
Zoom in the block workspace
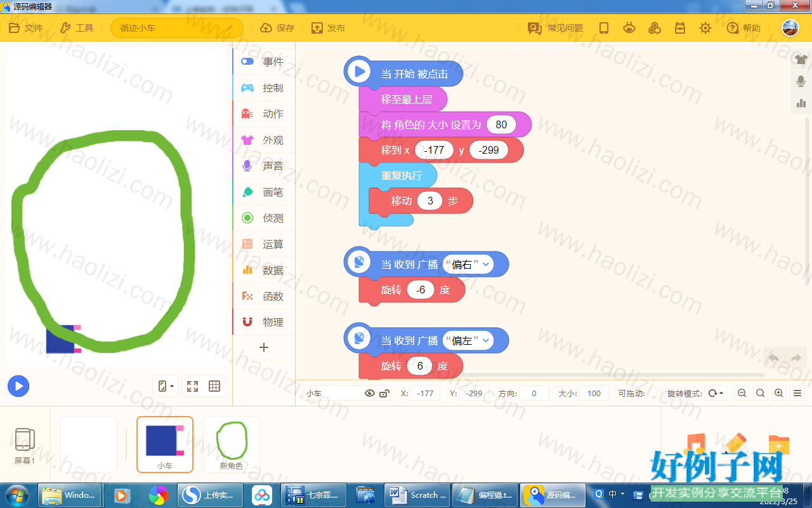(x=779, y=393)
